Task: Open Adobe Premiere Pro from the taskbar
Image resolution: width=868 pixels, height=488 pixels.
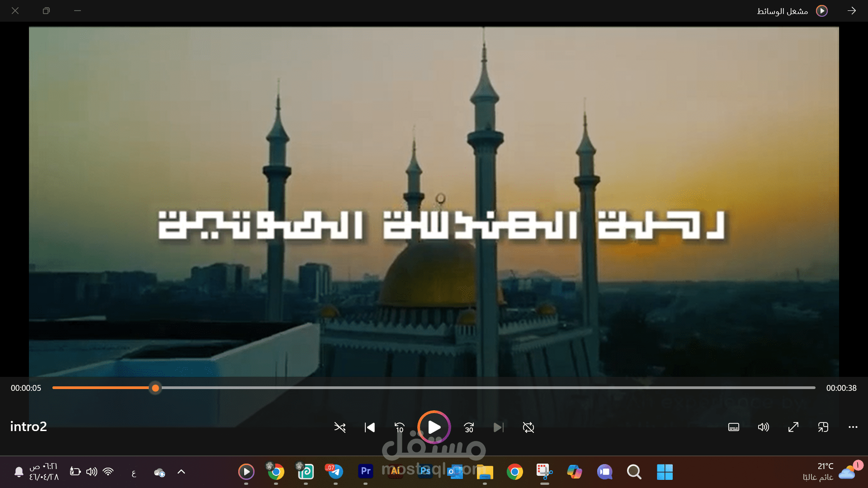Action: coord(365,471)
